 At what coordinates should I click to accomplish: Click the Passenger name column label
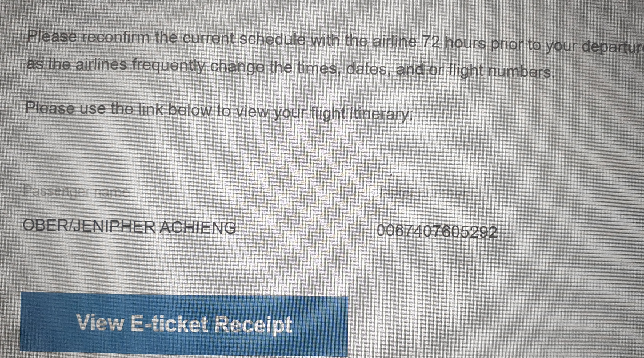(76, 192)
